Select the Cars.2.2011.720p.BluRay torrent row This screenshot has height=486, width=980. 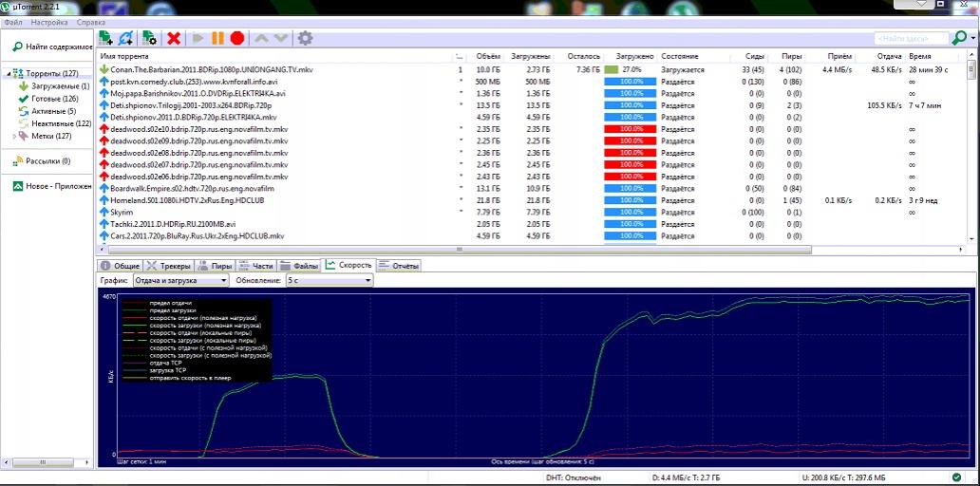point(533,236)
